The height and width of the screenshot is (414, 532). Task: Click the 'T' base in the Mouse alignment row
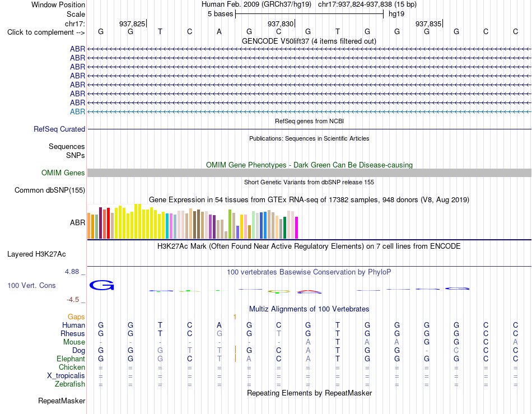(x=338, y=342)
